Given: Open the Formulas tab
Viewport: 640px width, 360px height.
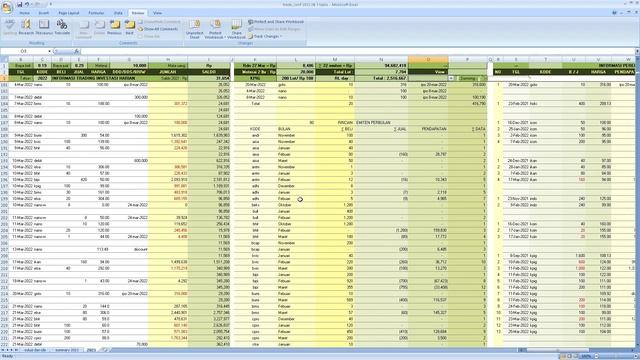Looking at the screenshot, I should 96,13.
